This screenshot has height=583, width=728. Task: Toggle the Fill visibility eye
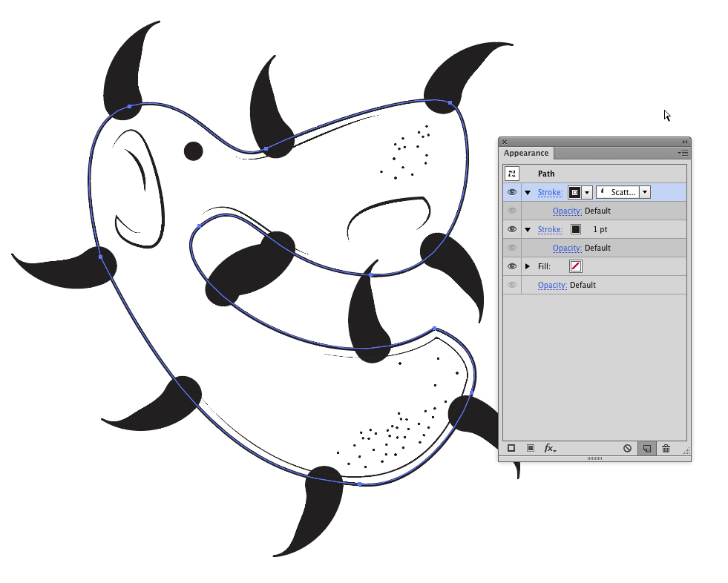tap(511, 266)
